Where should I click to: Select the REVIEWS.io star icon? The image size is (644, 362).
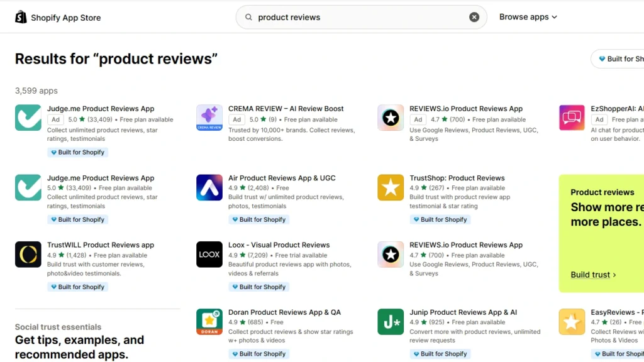click(x=390, y=118)
